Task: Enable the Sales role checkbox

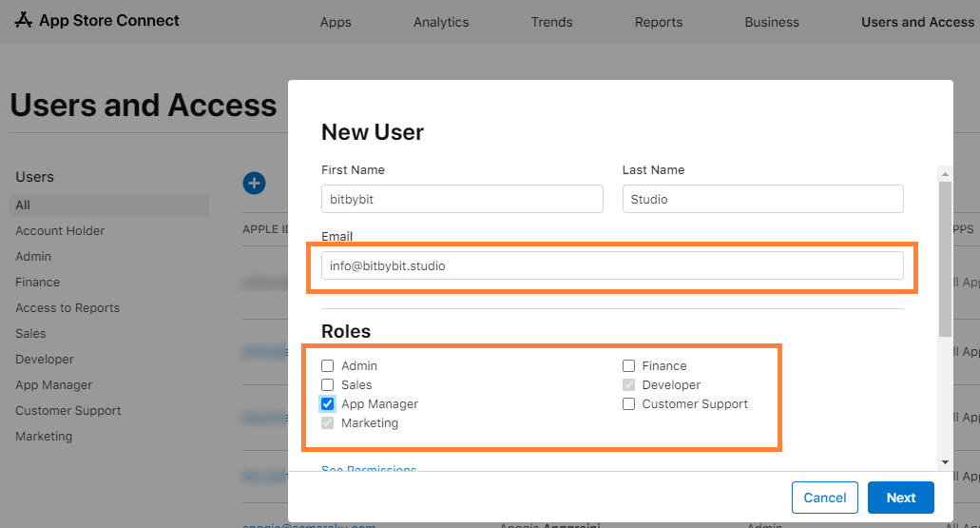Action: pyautogui.click(x=328, y=384)
